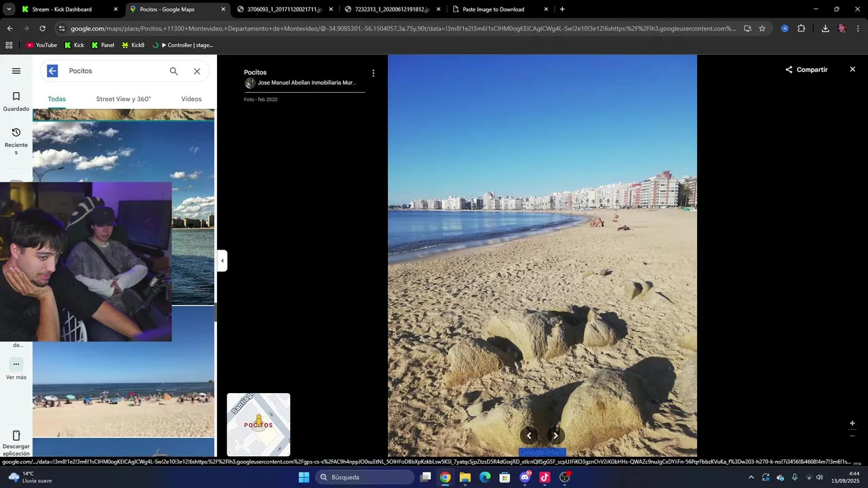
Task: Open Windows Start menu
Action: click(x=304, y=477)
